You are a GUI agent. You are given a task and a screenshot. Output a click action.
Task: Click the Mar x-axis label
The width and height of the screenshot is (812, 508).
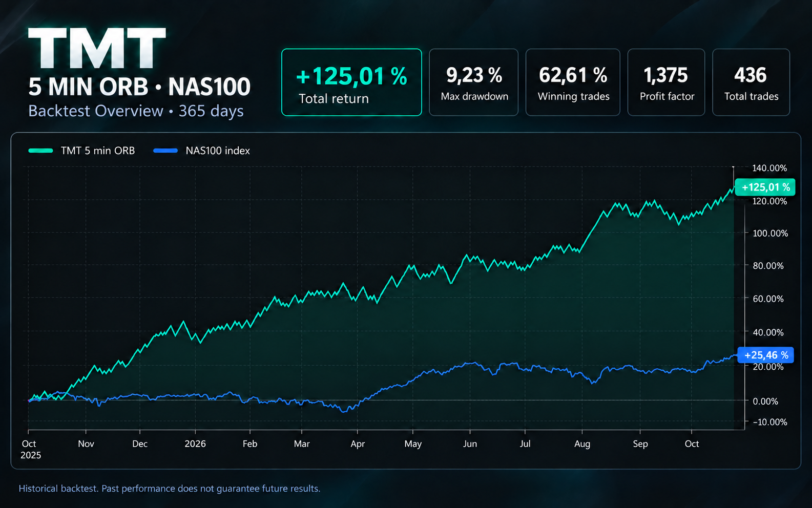302,444
